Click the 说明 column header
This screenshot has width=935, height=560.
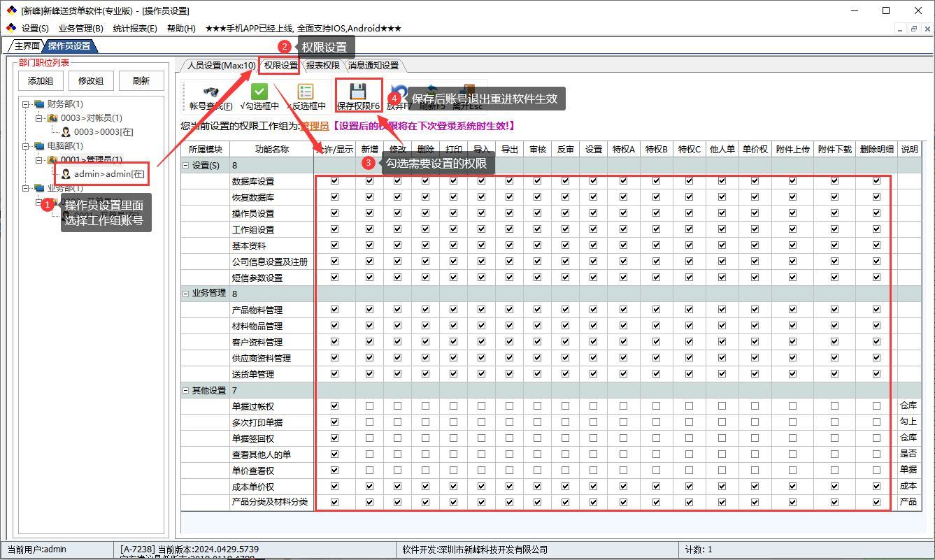909,149
